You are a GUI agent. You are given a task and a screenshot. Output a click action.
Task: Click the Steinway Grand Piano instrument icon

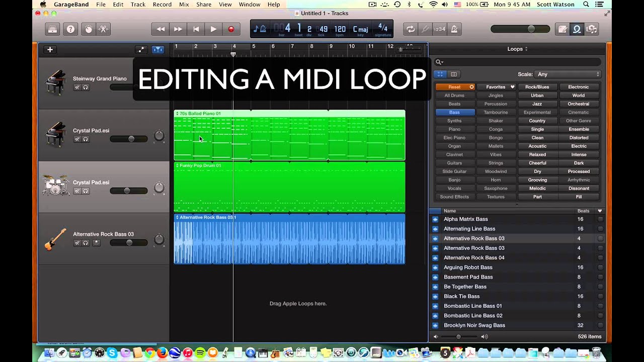click(55, 82)
